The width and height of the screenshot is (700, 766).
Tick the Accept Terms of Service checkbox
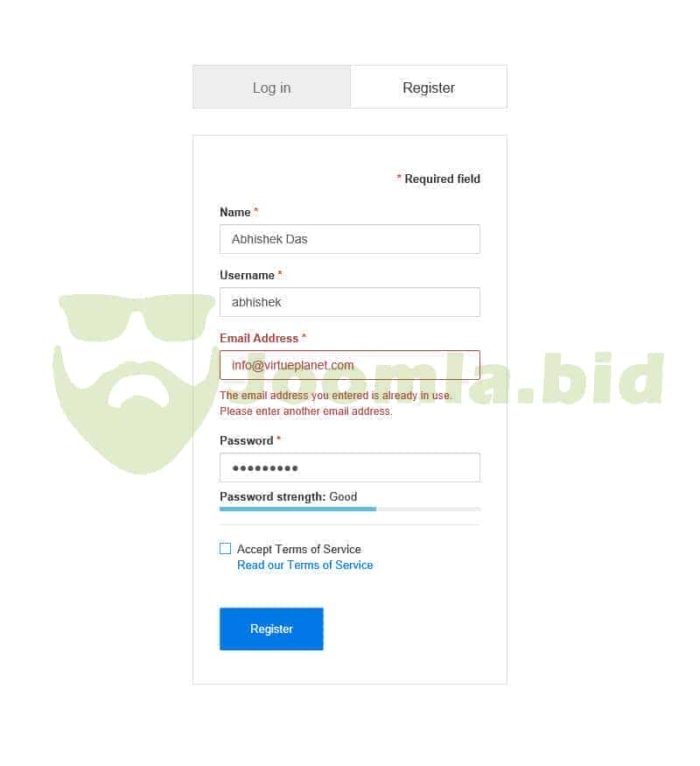coord(225,548)
